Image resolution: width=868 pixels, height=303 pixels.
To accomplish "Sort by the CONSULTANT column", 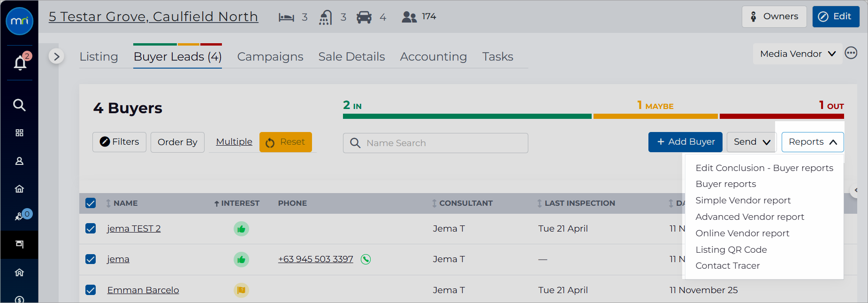I will tap(462, 203).
